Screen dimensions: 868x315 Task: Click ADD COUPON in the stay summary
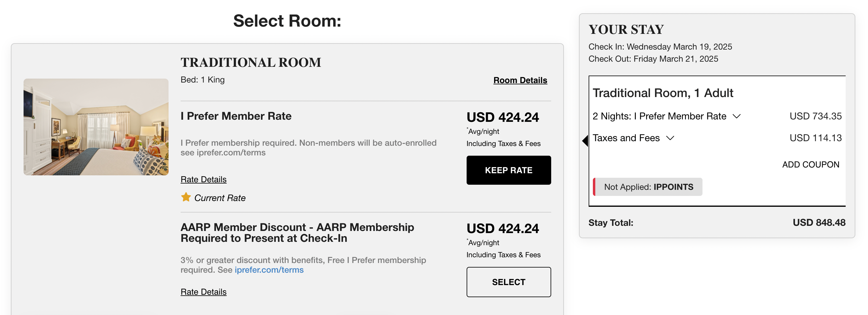pos(810,164)
